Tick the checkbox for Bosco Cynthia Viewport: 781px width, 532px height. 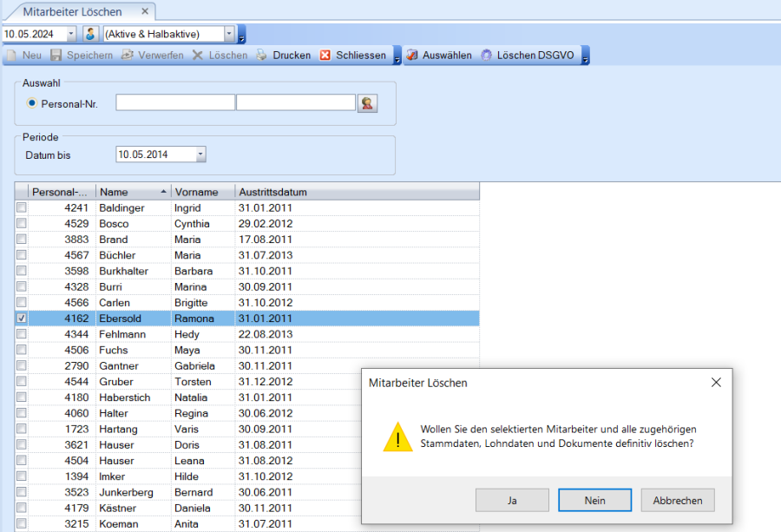coord(22,223)
